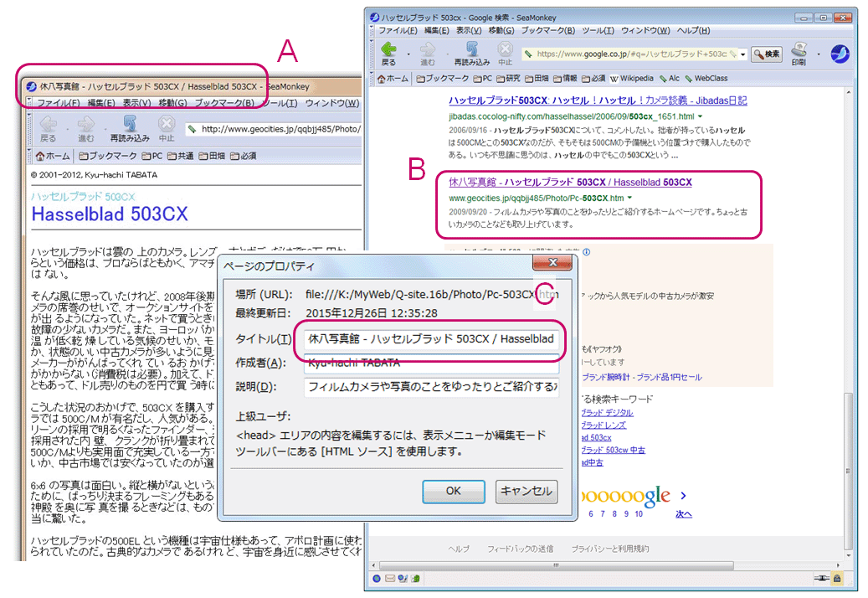Expand the 田畑 bookmark folder in Google window

pyautogui.click(x=537, y=79)
